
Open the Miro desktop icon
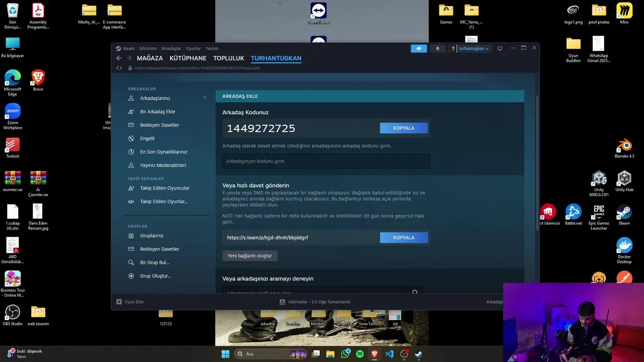[x=624, y=14]
